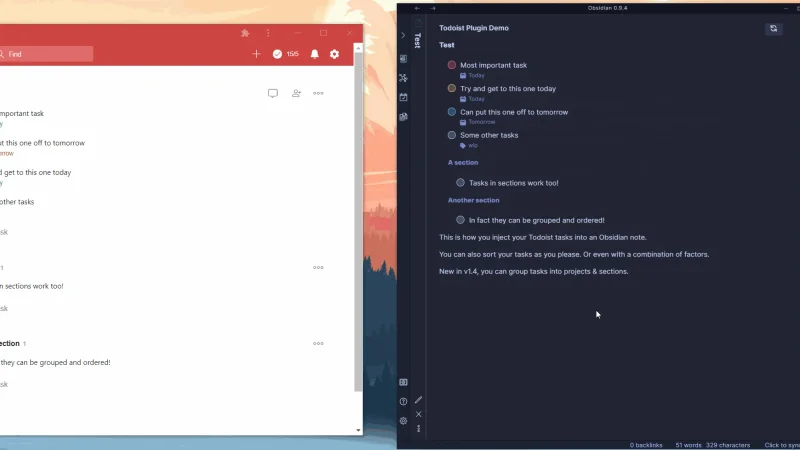Click '329 characters' in the Obsidian status bar
This screenshot has width=800, height=450.
[x=728, y=445]
